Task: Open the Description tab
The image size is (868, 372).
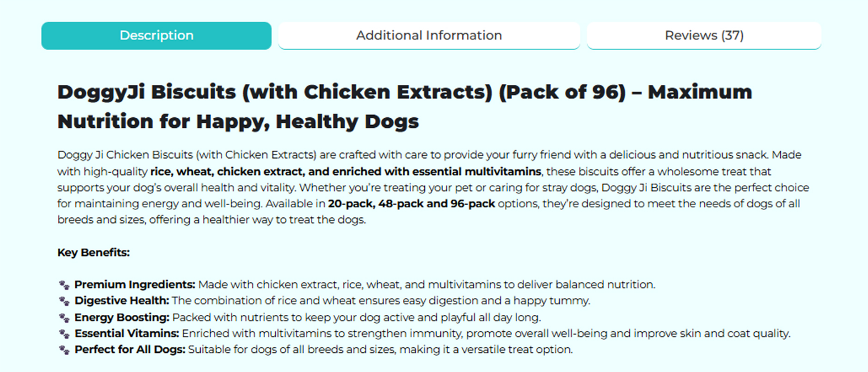Action: tap(156, 36)
